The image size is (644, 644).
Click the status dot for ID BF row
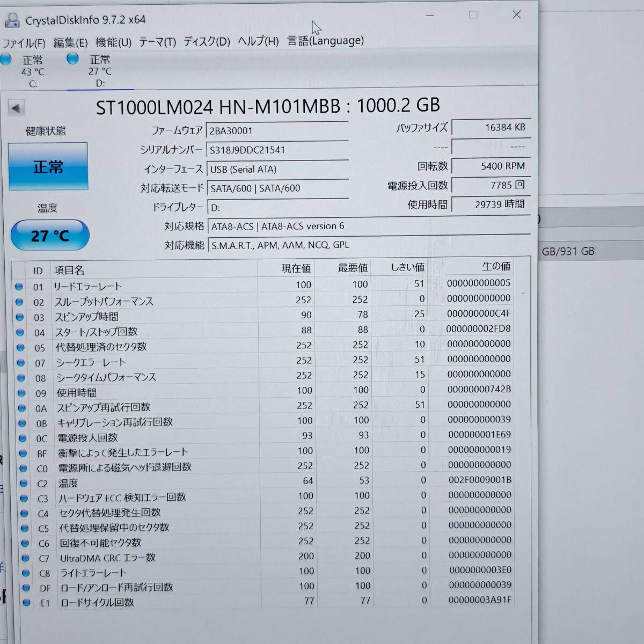pyautogui.click(x=23, y=453)
